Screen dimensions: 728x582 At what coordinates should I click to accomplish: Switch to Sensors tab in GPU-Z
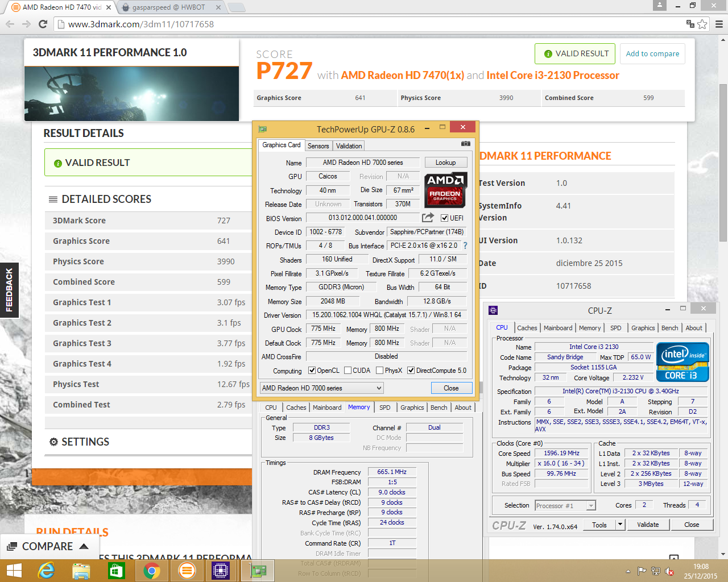coord(318,146)
